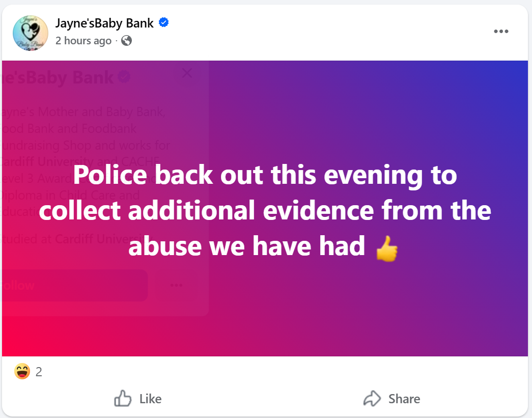Click the faded three dots beside Follow
Screen dimensions: 532x418
pyautogui.click(x=176, y=285)
